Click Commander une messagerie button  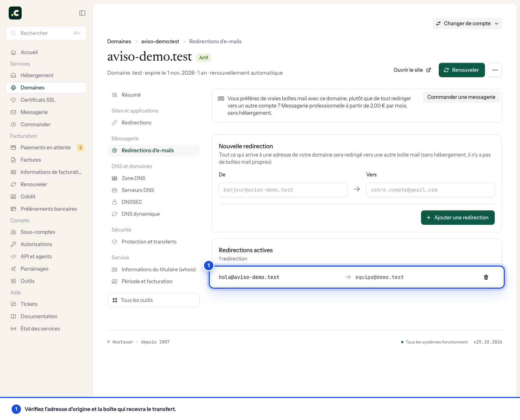coord(461,97)
